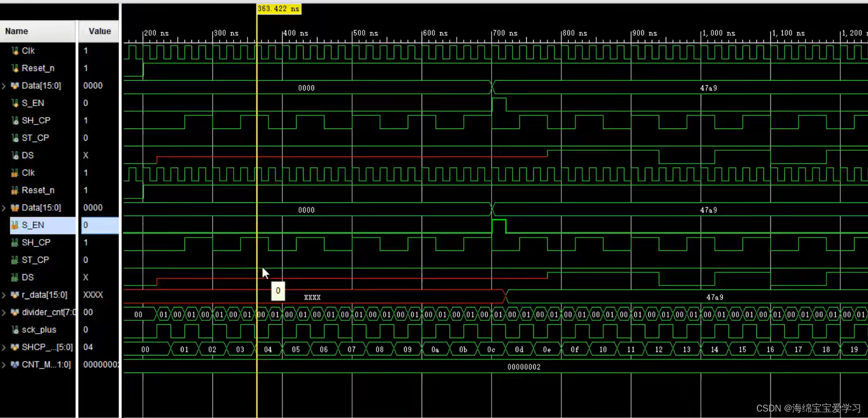868x418 pixels.
Task: Click the 00000002 segment in CNT_M waveform
Action: coord(524,367)
